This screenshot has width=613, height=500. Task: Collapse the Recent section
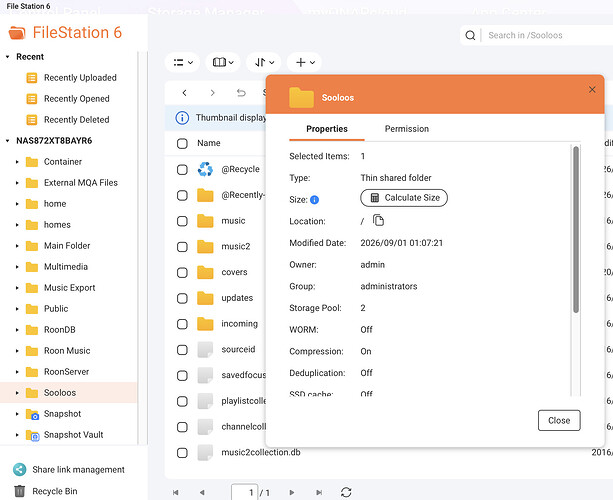pyautogui.click(x=7, y=57)
